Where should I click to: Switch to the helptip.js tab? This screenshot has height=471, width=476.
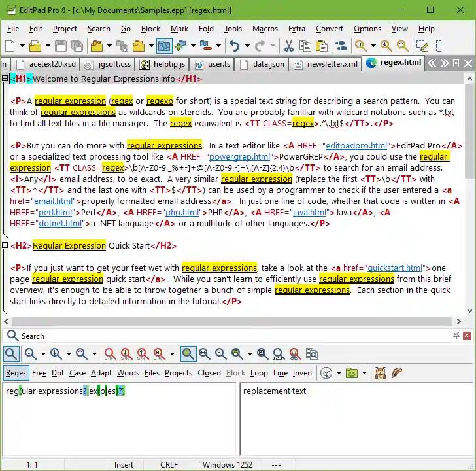[163, 64]
